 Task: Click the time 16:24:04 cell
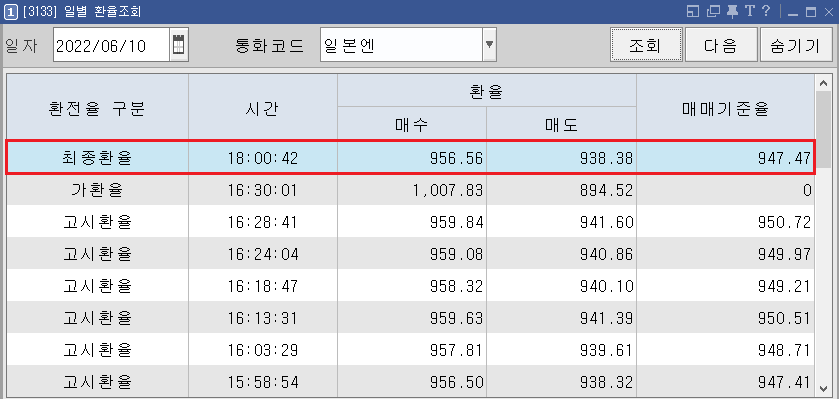(263, 254)
